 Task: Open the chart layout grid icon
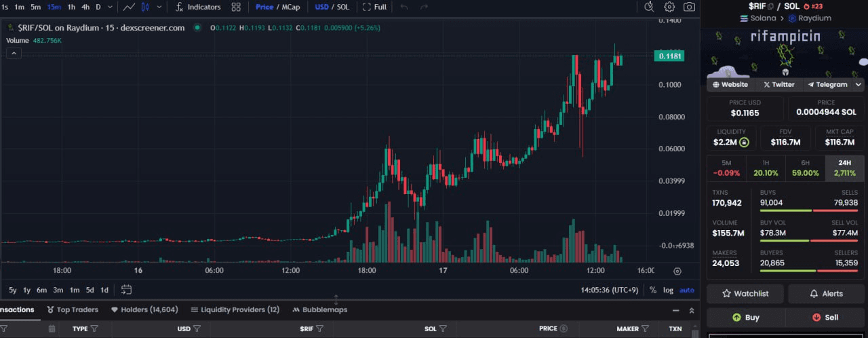[236, 7]
